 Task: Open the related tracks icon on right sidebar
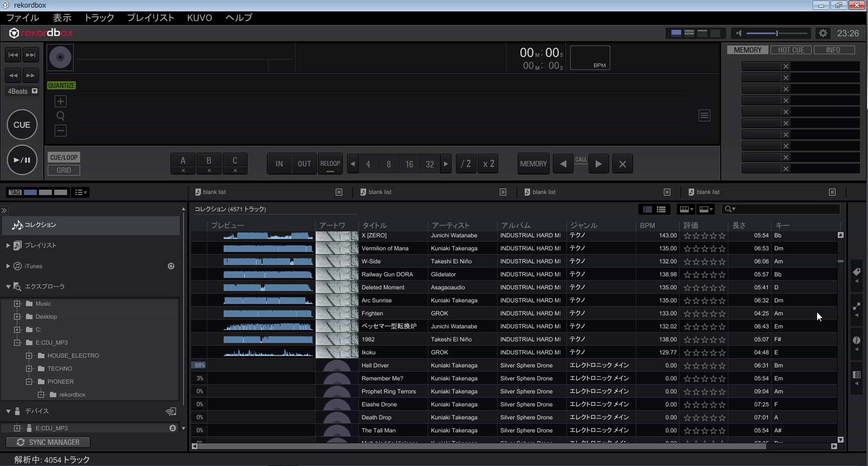point(857,307)
